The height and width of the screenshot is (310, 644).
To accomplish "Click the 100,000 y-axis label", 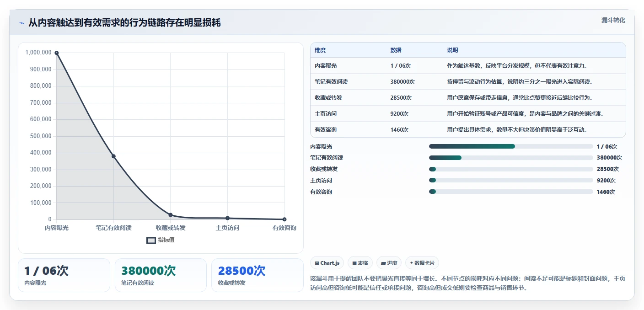I will click(41, 203).
